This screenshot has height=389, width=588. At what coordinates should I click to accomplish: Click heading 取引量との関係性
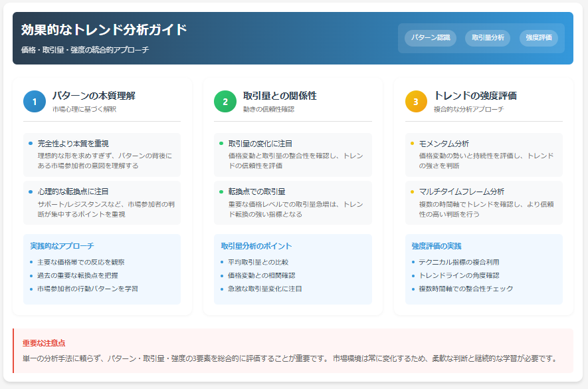(280, 96)
